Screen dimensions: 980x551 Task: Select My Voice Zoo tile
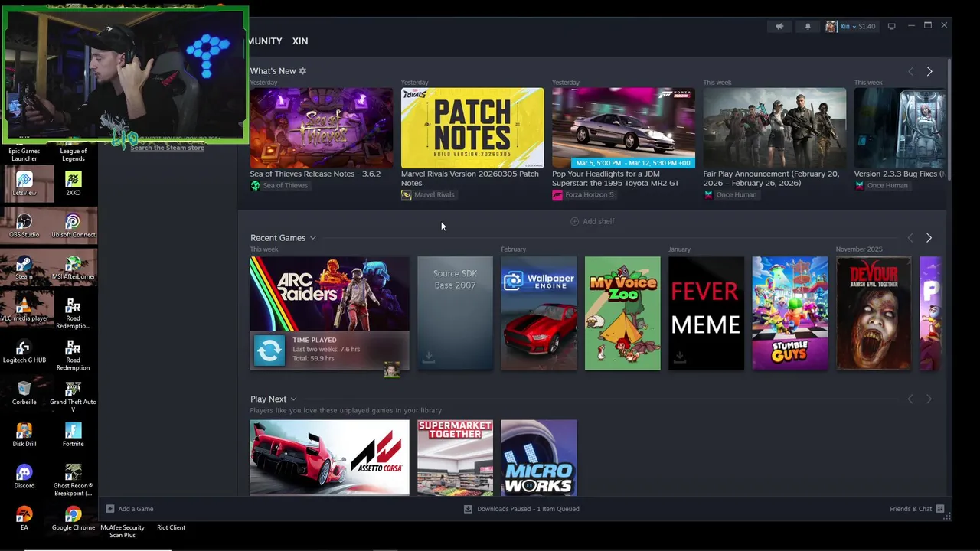coord(622,313)
